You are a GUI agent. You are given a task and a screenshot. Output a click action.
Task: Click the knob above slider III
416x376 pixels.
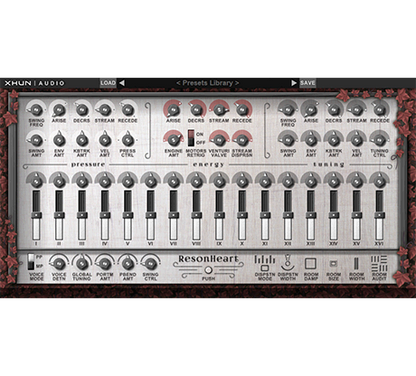tap(82, 181)
